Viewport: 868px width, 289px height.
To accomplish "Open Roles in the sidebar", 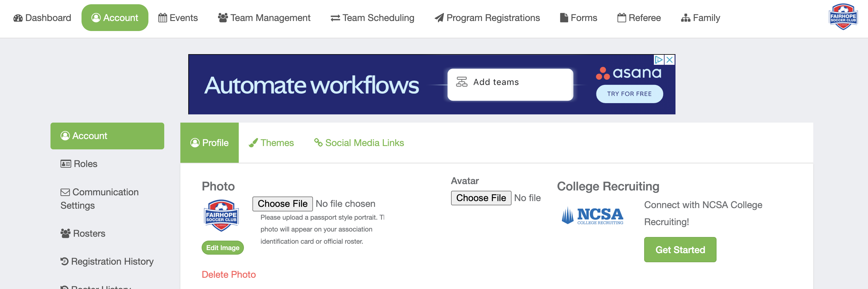I will pyautogui.click(x=79, y=164).
